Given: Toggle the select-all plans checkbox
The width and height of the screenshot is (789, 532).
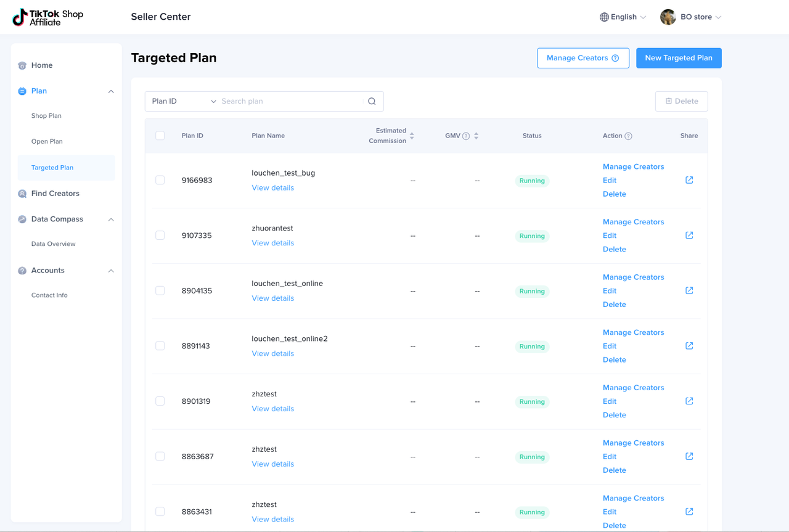Looking at the screenshot, I should 160,136.
